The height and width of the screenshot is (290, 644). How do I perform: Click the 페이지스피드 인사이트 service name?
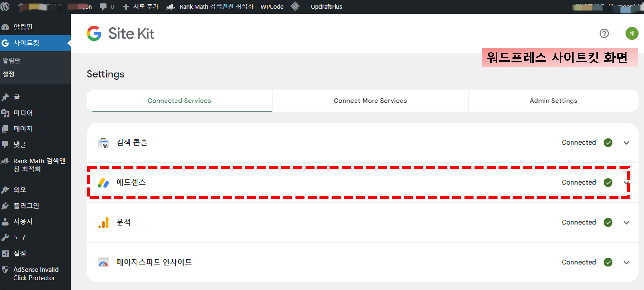(154, 262)
